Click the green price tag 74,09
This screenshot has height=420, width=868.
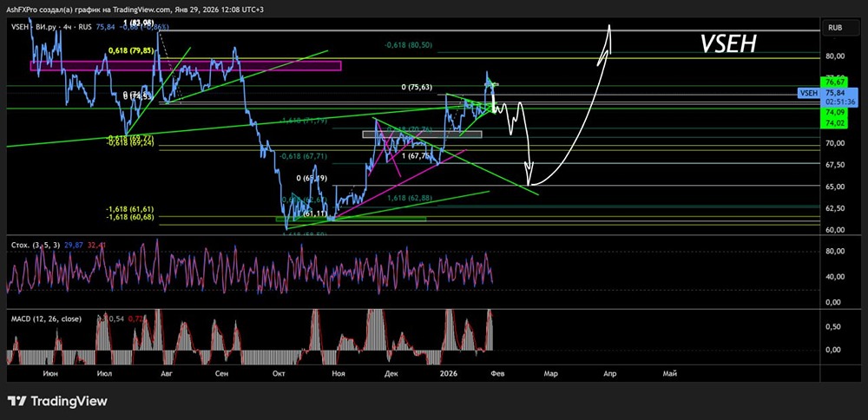click(833, 112)
